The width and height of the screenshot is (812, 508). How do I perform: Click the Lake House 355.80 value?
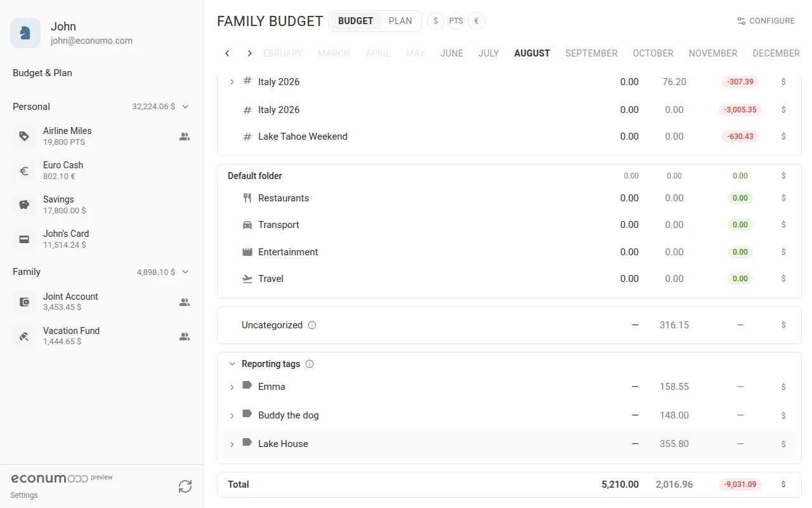coord(674,444)
